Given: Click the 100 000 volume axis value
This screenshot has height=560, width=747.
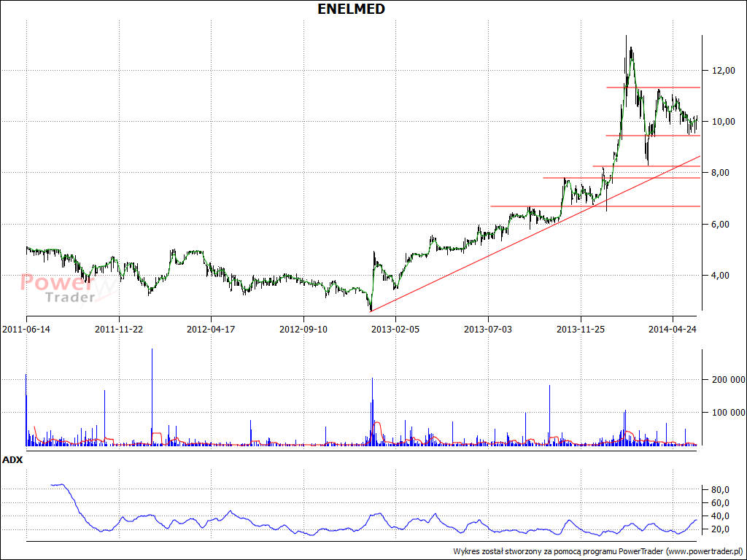Looking at the screenshot, I should pos(727,413).
